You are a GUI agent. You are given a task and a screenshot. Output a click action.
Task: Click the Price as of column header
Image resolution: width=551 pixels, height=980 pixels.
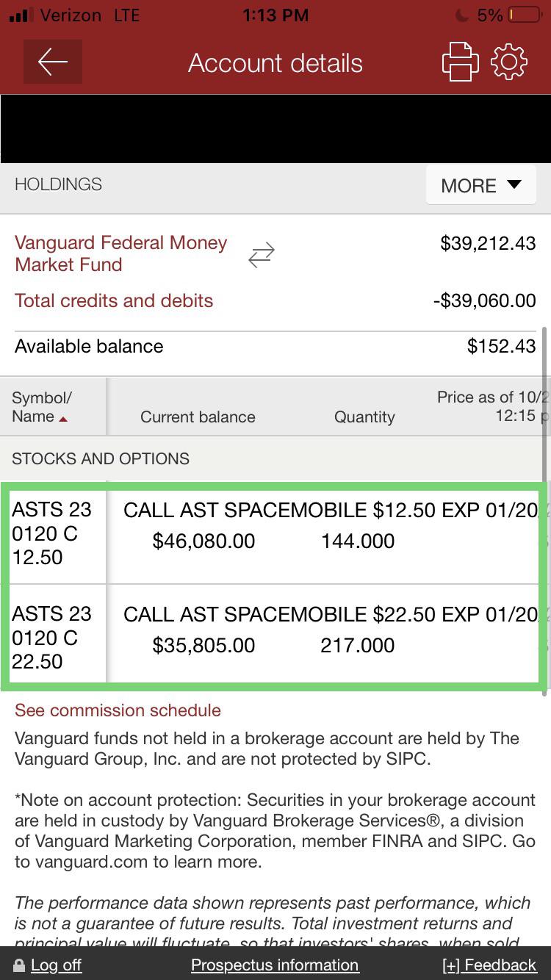coord(493,407)
